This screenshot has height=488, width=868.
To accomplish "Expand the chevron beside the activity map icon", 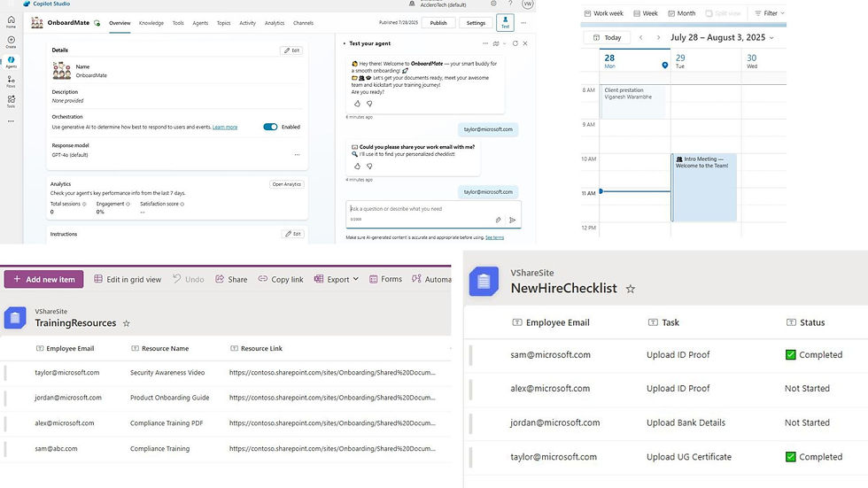I will [x=504, y=43].
